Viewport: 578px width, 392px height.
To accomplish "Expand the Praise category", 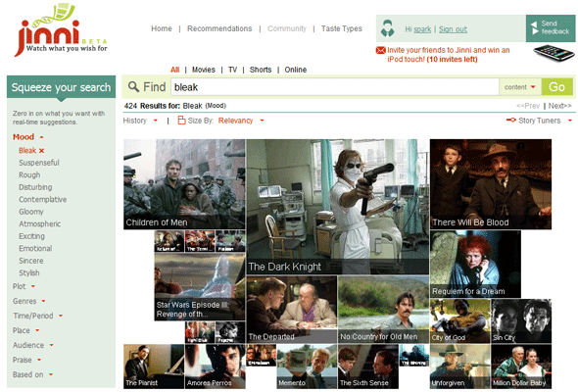I will (x=26, y=360).
